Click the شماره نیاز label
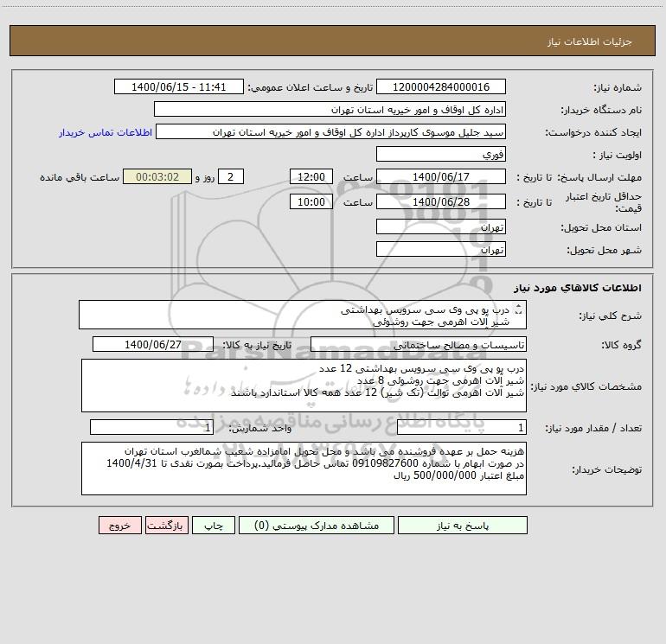 pyautogui.click(x=618, y=88)
